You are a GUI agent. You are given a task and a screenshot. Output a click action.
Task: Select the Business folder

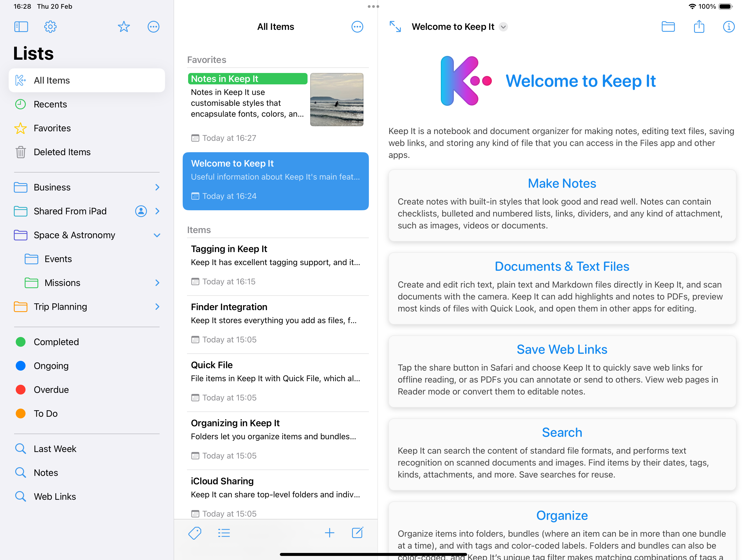click(x=87, y=187)
